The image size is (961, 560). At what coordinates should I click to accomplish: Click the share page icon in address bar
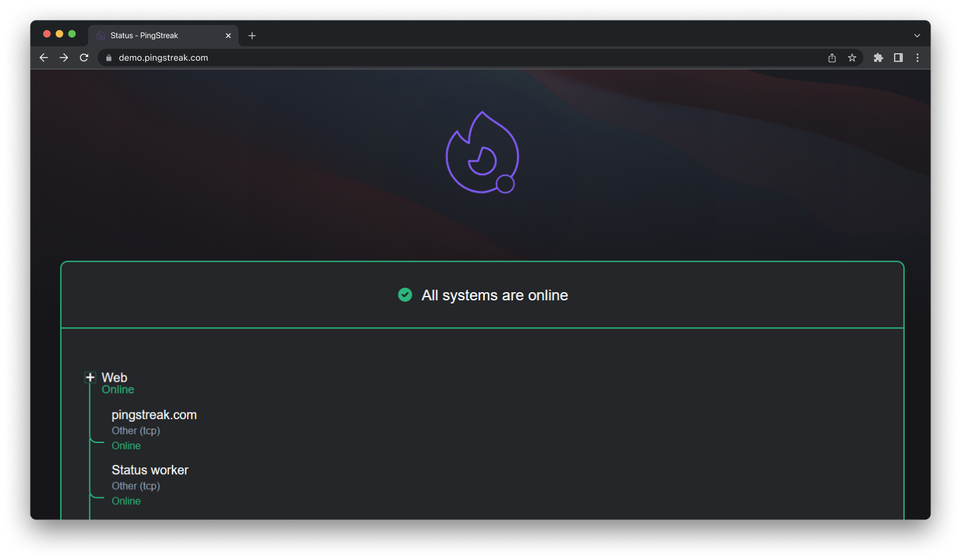[x=832, y=58]
